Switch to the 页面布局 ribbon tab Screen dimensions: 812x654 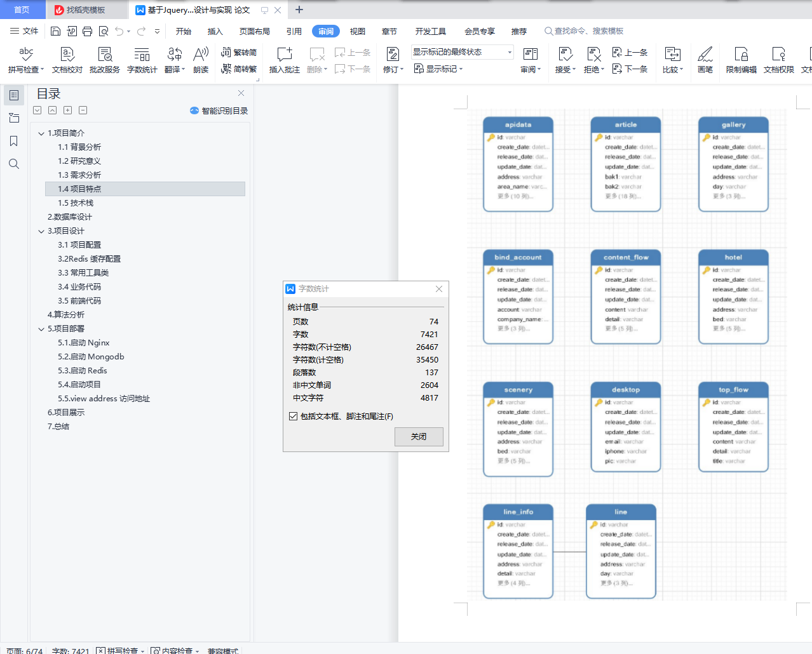pyautogui.click(x=255, y=31)
